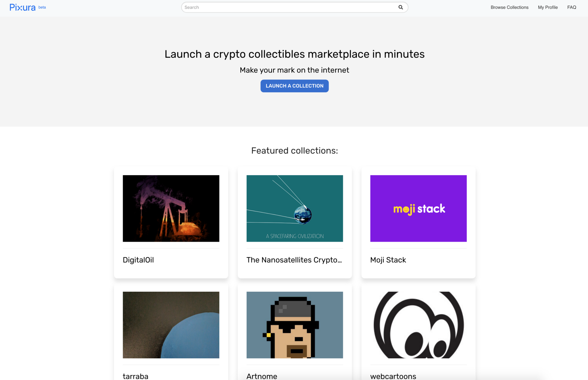This screenshot has height=380, width=588.
Task: Open the tarraba collection image
Action: (171, 325)
